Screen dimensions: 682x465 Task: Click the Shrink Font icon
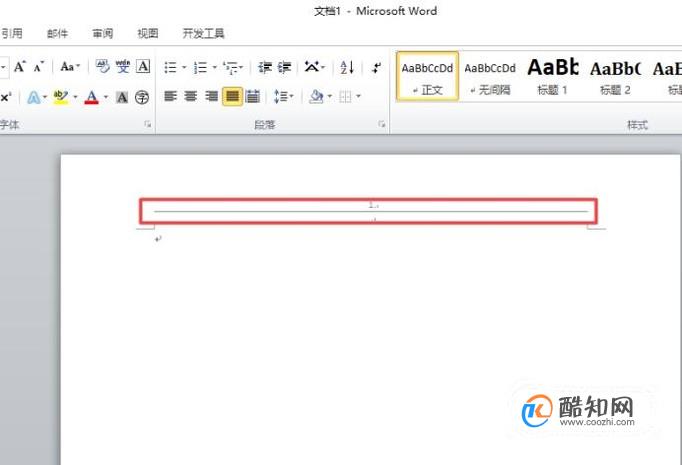pos(39,67)
